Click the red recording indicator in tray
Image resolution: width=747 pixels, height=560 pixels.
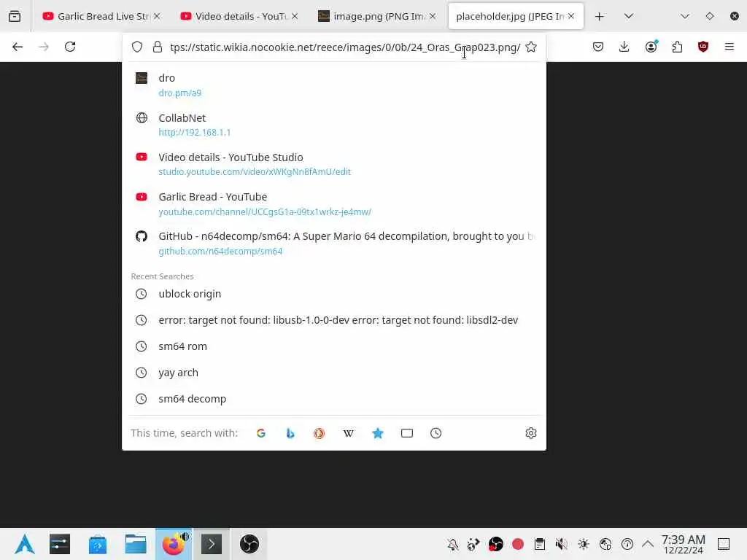coord(518,544)
